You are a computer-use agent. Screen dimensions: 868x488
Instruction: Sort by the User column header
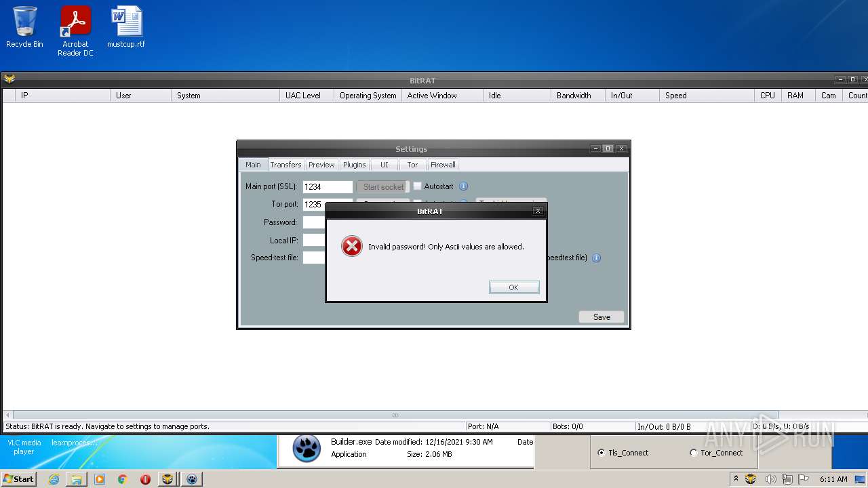[x=140, y=96]
